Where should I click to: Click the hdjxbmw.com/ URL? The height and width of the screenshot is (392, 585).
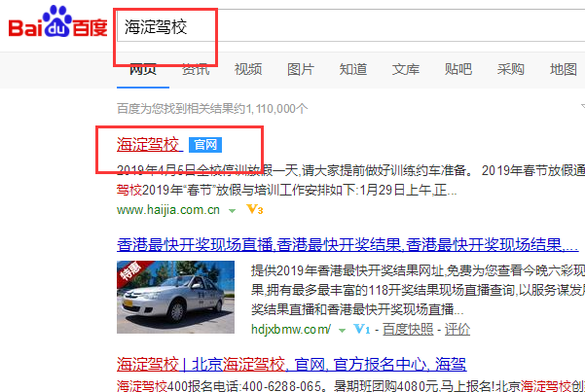(x=291, y=330)
